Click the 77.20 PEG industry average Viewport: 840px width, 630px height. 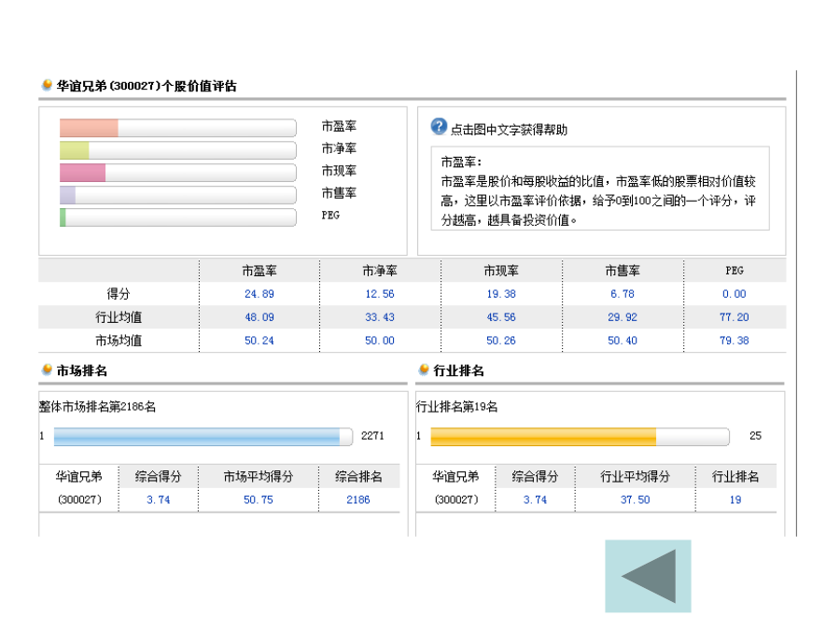click(x=735, y=317)
